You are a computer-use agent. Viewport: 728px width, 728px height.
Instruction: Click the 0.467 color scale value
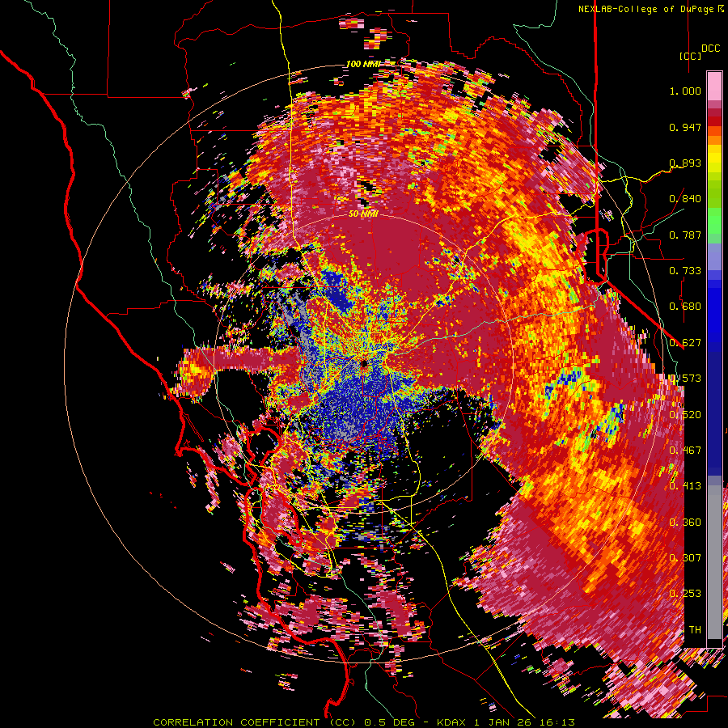click(685, 451)
